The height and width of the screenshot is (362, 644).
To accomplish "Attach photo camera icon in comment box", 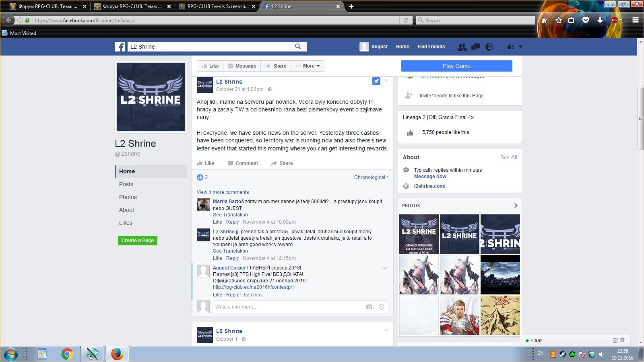I will (369, 307).
